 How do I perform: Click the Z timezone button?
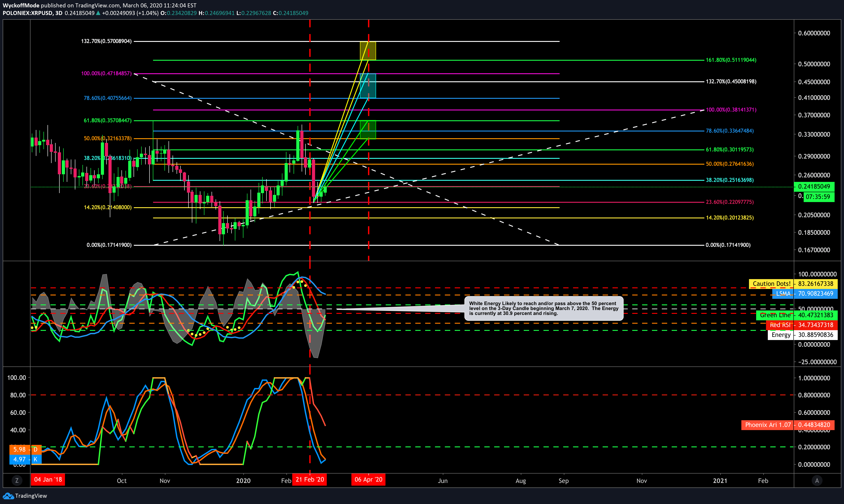coord(17,480)
